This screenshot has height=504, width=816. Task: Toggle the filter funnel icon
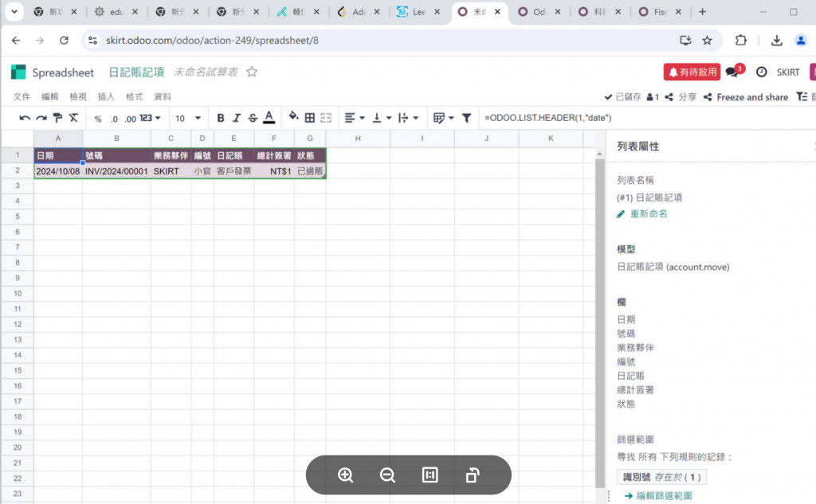466,118
